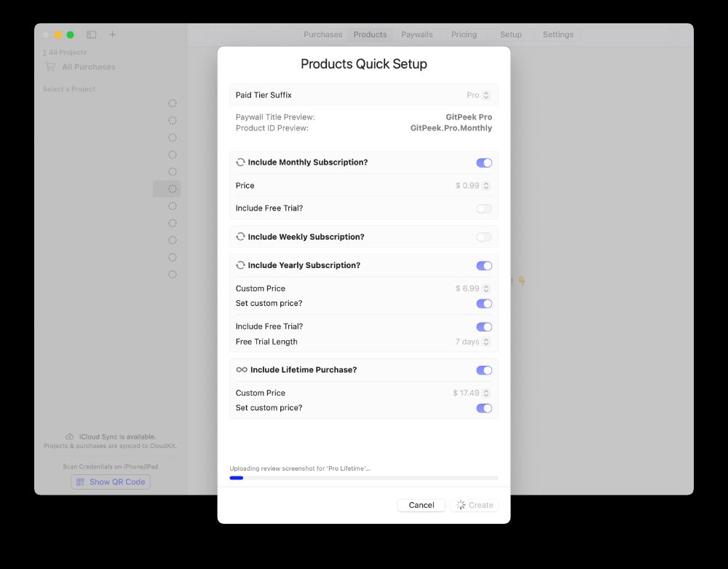The width and height of the screenshot is (728, 569).
Task: Click the upload progress bar
Action: click(x=363, y=478)
